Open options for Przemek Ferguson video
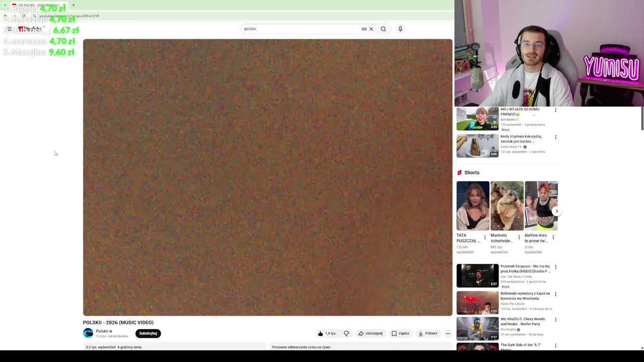Screen dimensions: 644x362 [555, 267]
